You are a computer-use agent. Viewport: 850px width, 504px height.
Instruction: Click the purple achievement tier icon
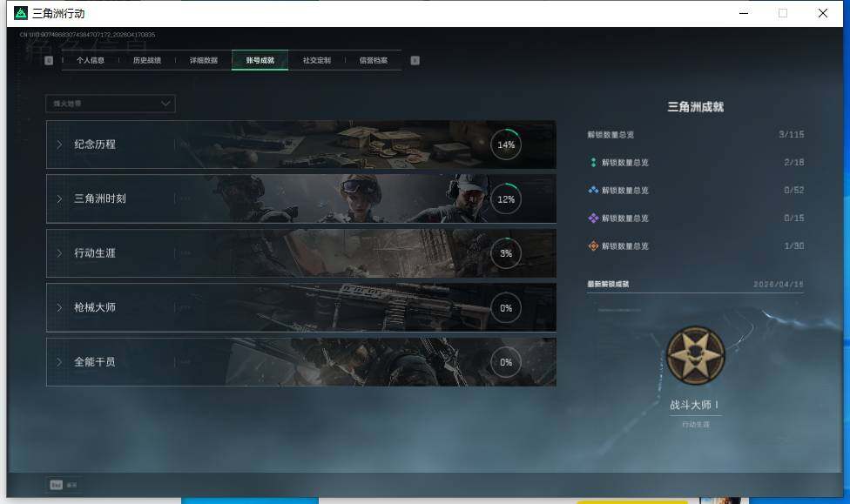(x=593, y=218)
